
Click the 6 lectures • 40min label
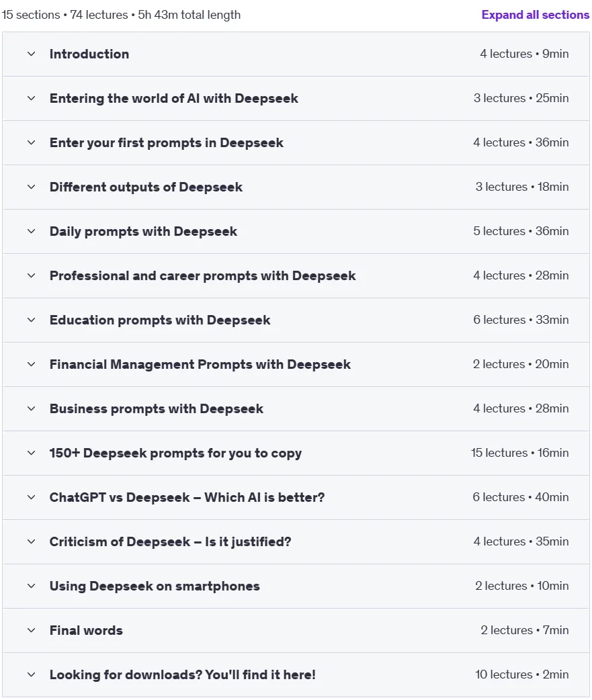click(521, 497)
